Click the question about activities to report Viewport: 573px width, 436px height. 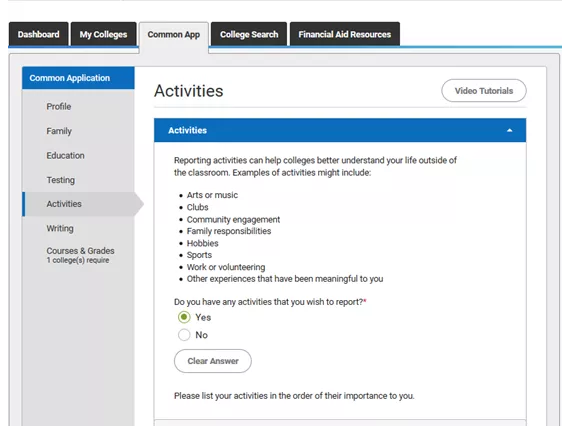pos(270,302)
